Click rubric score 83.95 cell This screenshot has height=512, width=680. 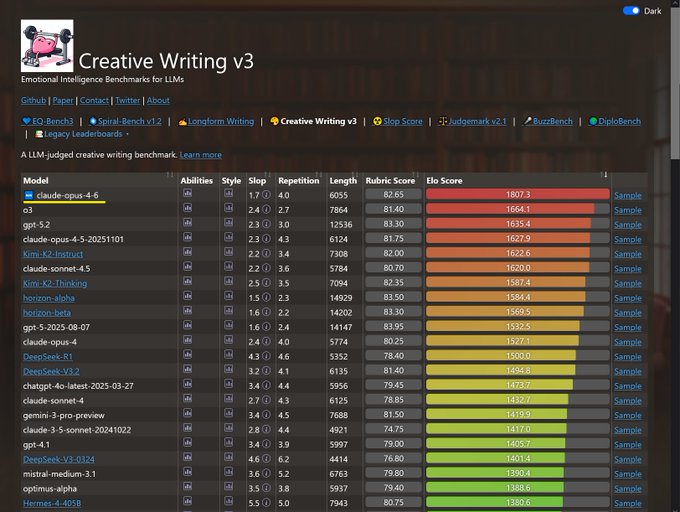point(393,326)
